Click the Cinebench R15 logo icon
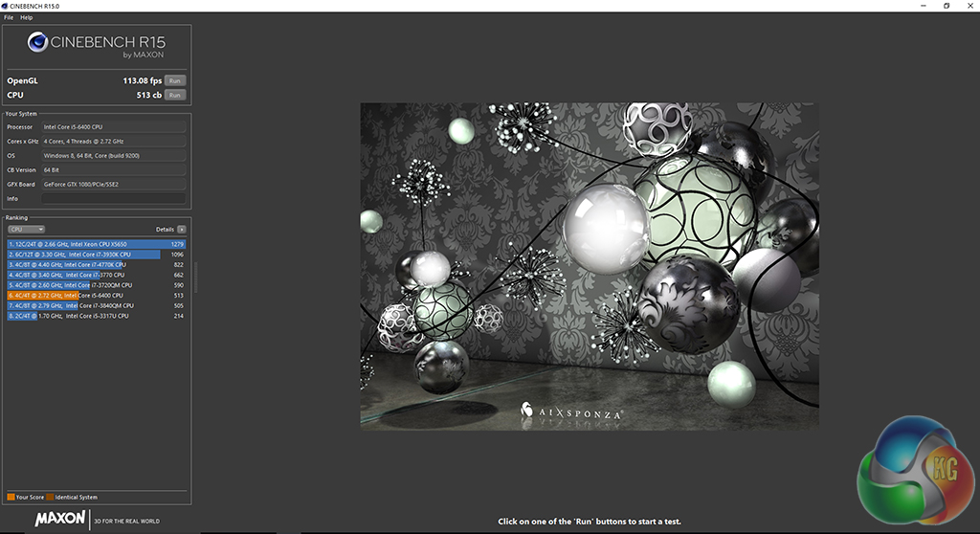980x534 pixels. pos(37,42)
